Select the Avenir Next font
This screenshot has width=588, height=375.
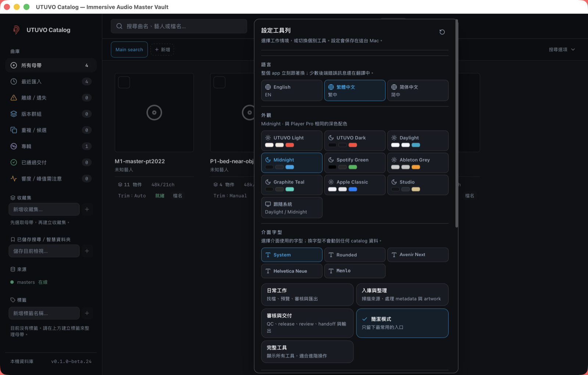tap(418, 255)
